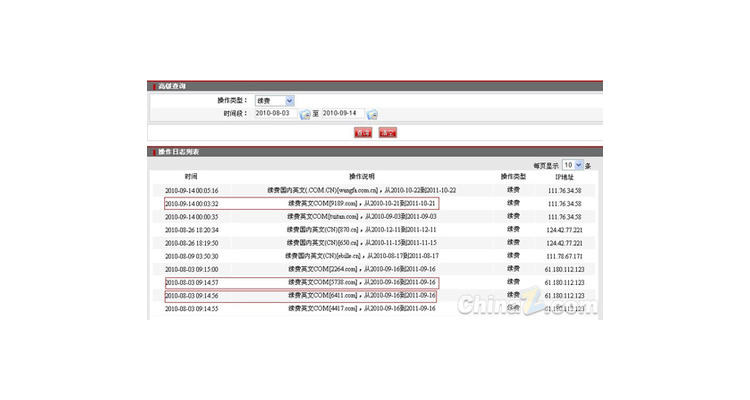
Task: Click the renewal description ending 2011-10-21
Action: pyautogui.click(x=362, y=203)
